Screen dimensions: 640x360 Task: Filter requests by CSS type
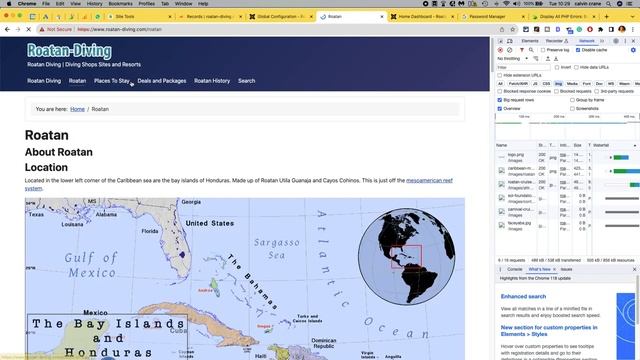pos(546,84)
